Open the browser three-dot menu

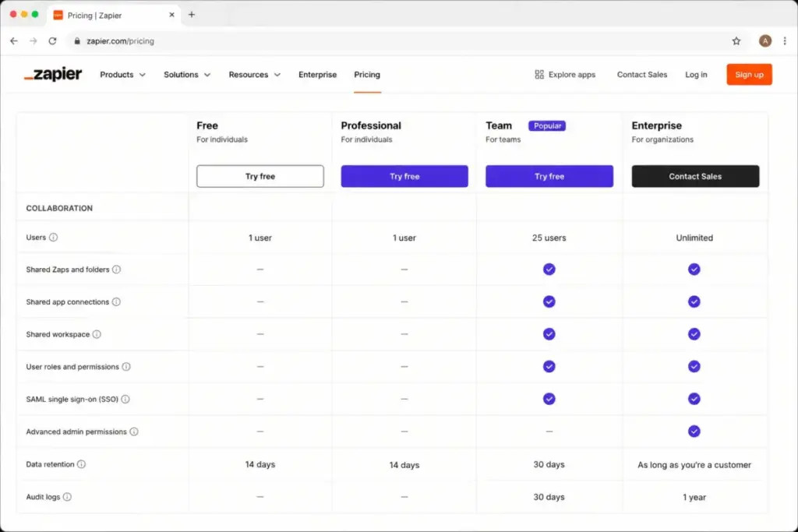click(785, 41)
